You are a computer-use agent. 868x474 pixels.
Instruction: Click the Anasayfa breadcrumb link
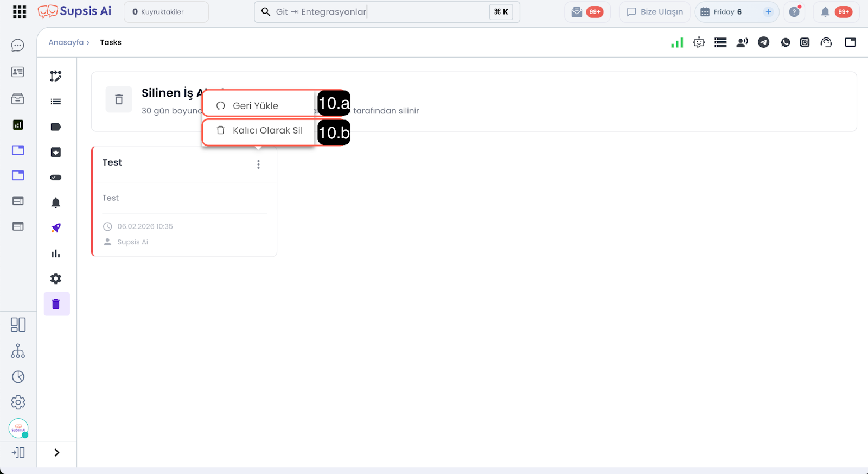66,42
